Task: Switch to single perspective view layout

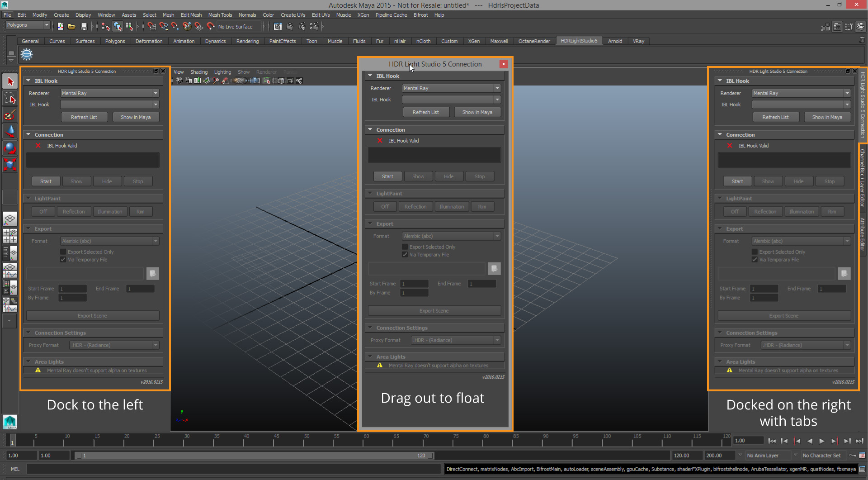Action: [x=10, y=219]
